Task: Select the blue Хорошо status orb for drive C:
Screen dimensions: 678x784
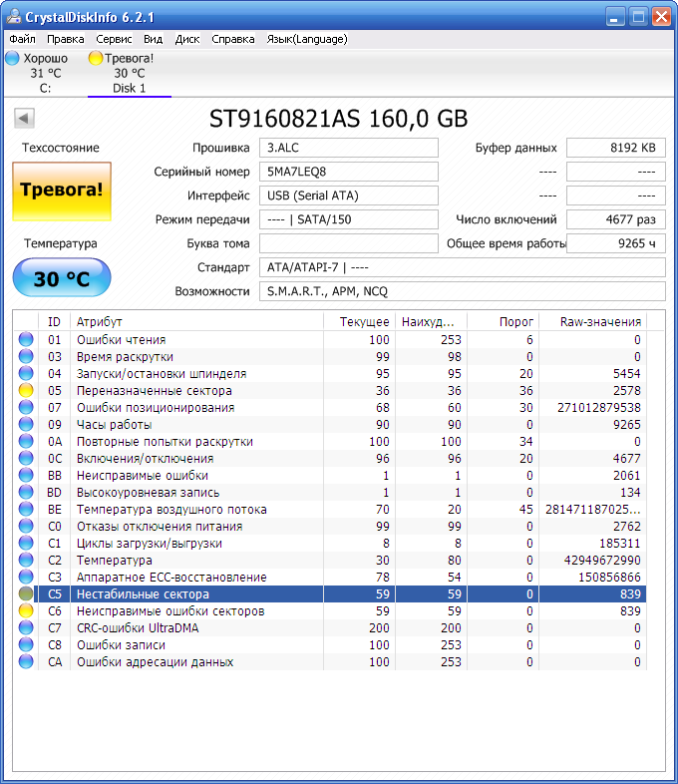Action: click(13, 58)
